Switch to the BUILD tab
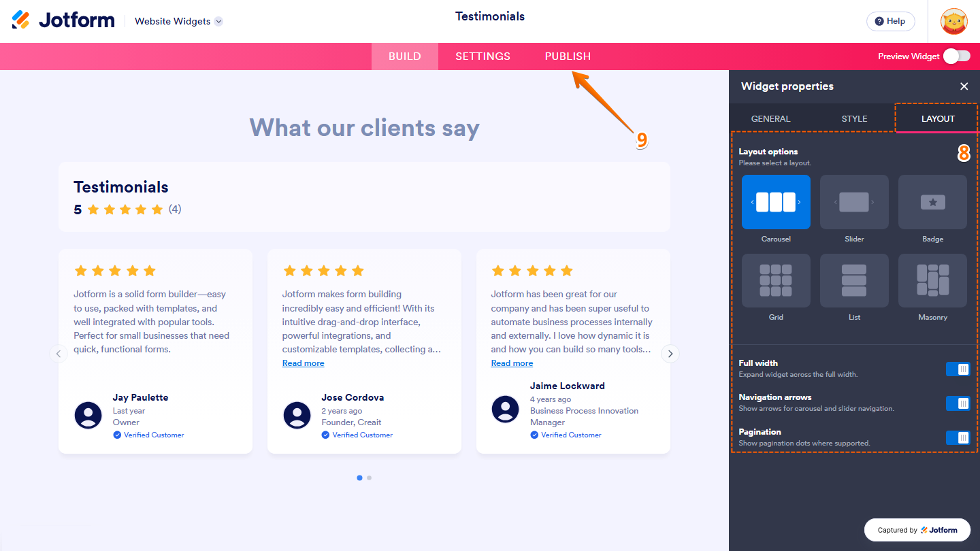 click(x=405, y=56)
